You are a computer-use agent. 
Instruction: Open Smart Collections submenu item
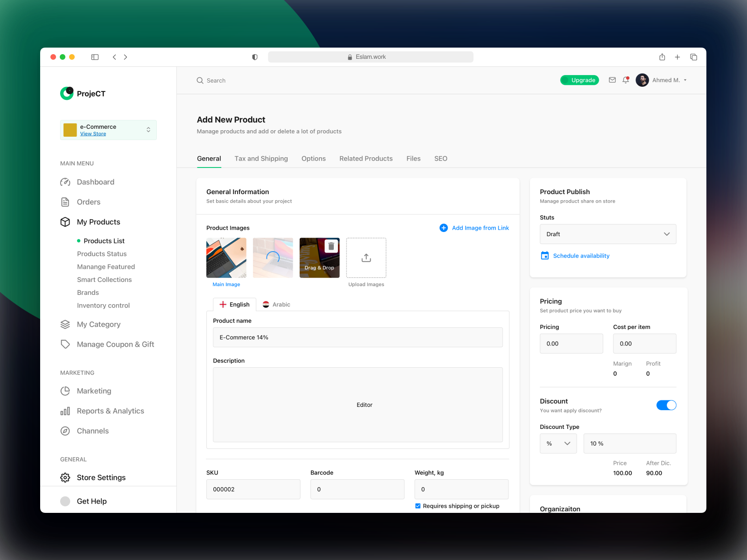105,280
